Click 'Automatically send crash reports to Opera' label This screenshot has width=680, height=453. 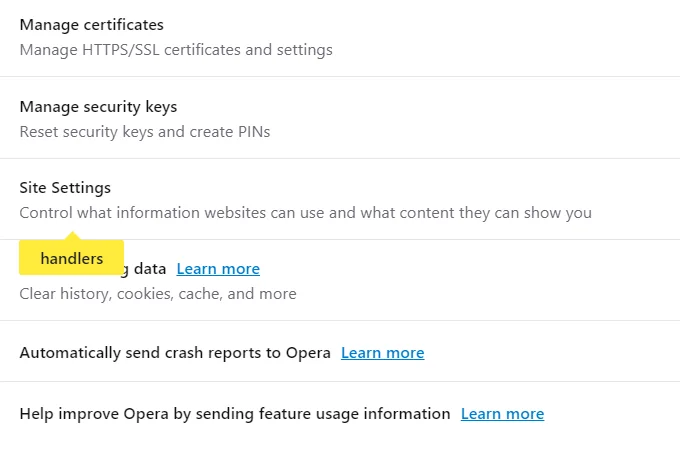click(x=175, y=353)
